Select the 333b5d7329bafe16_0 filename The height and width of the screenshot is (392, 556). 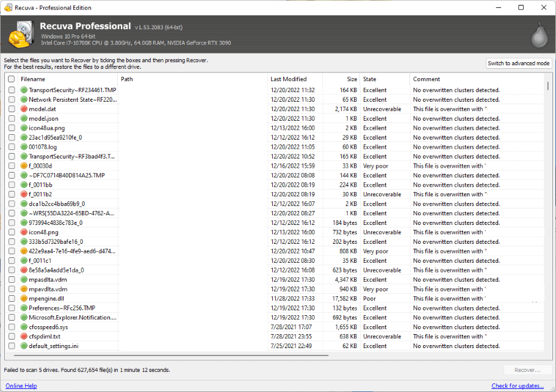pyautogui.click(x=56, y=241)
